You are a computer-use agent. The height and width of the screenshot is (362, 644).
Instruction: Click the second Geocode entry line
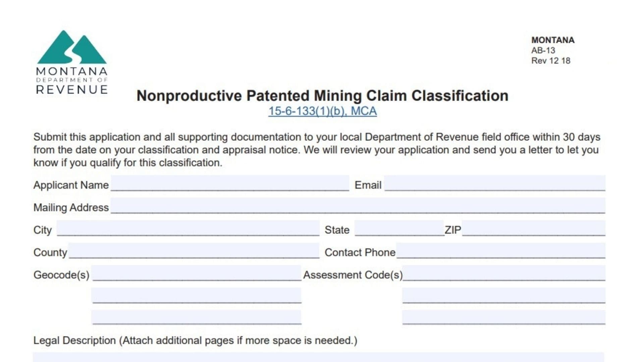click(x=197, y=295)
